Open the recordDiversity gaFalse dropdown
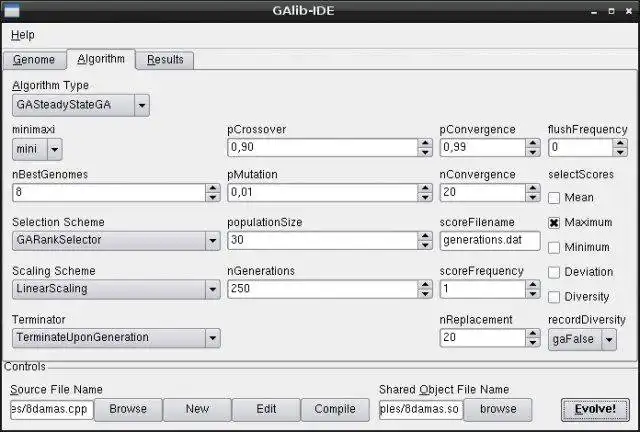Screen dimensions: 640x432 pos(607,339)
